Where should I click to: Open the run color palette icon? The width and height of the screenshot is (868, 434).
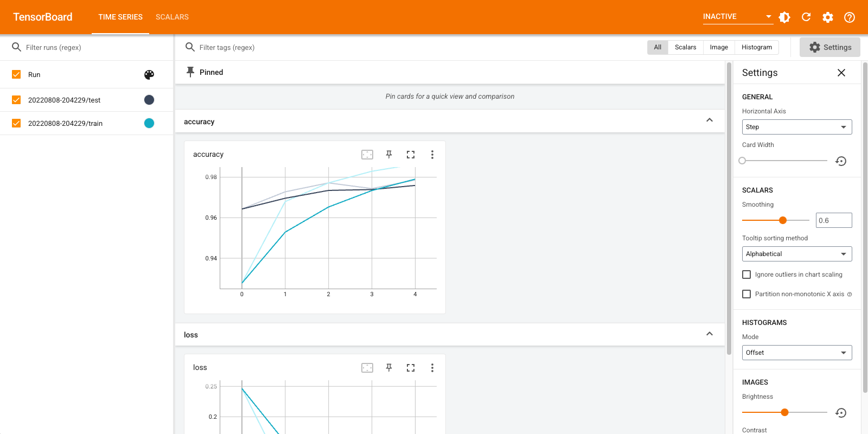click(149, 75)
